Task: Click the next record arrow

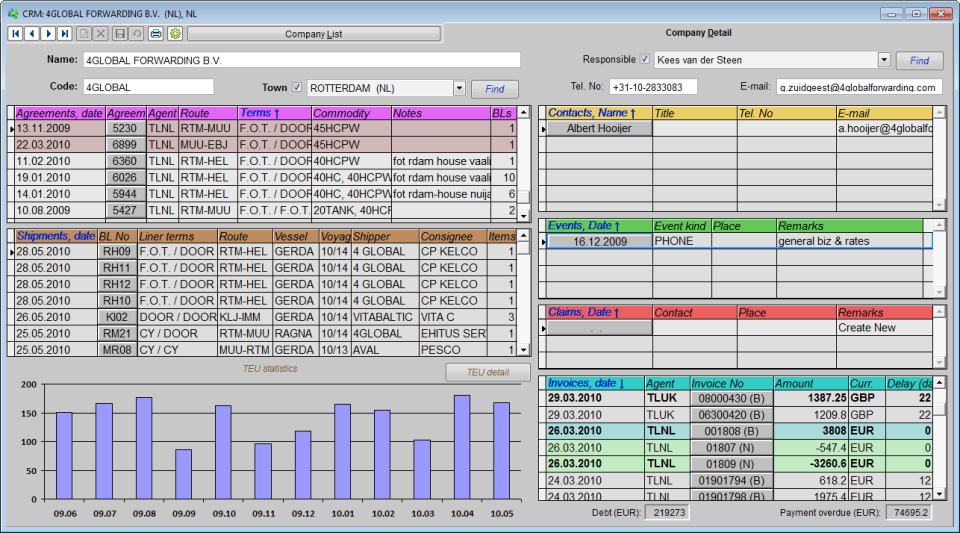Action: pos(49,34)
